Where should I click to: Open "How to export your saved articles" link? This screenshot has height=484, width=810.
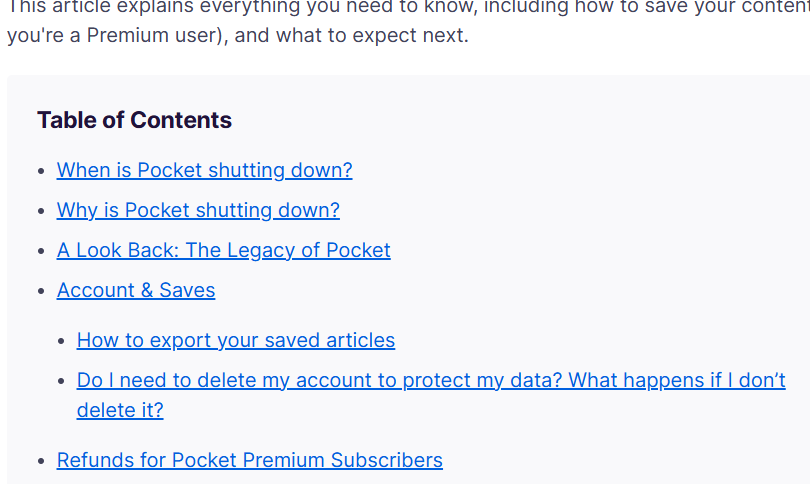click(236, 340)
